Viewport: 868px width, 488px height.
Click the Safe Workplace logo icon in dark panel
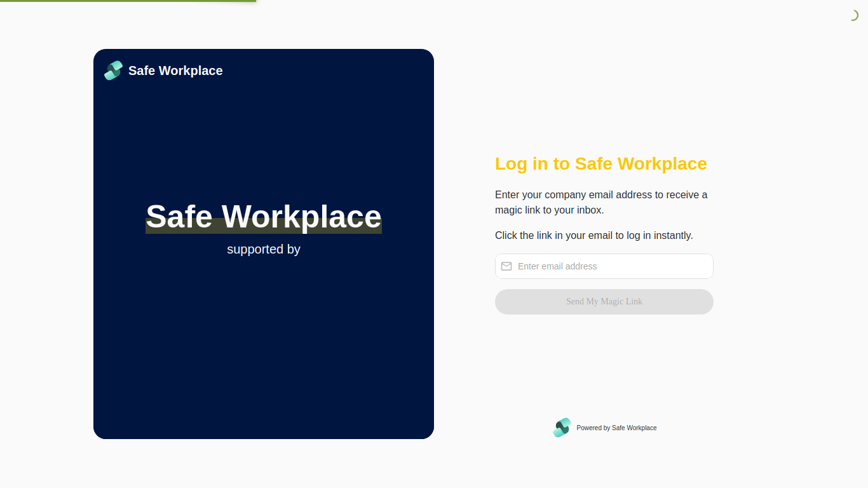point(113,71)
